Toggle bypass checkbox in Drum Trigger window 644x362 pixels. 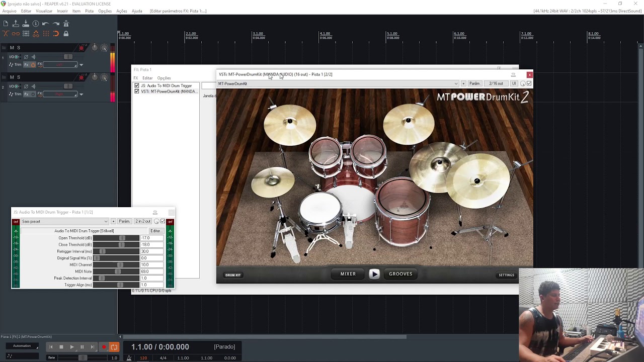coord(163,221)
